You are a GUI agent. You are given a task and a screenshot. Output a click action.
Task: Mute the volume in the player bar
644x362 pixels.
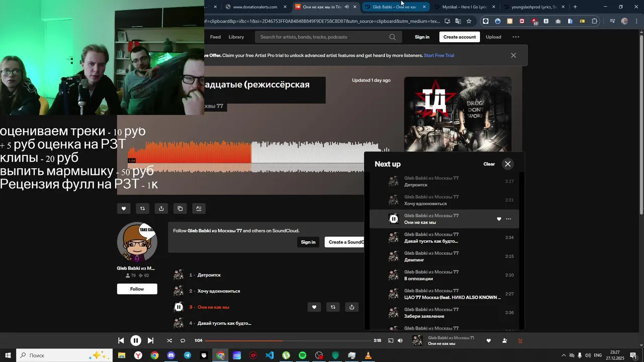tap(400, 340)
